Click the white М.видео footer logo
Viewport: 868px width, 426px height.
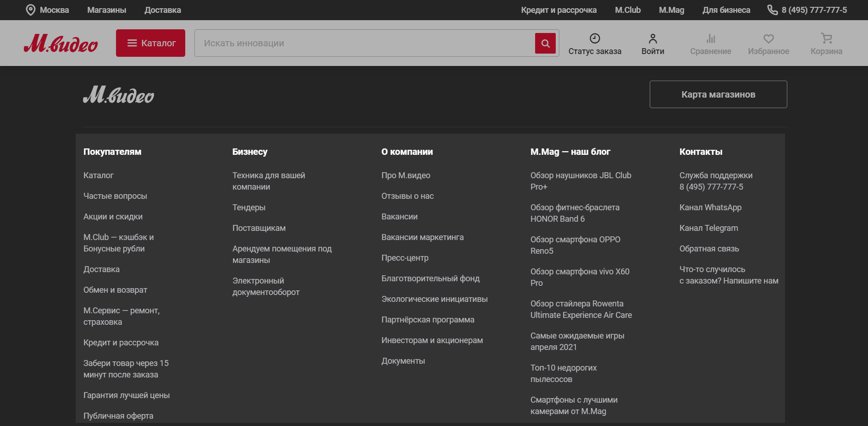point(118,94)
